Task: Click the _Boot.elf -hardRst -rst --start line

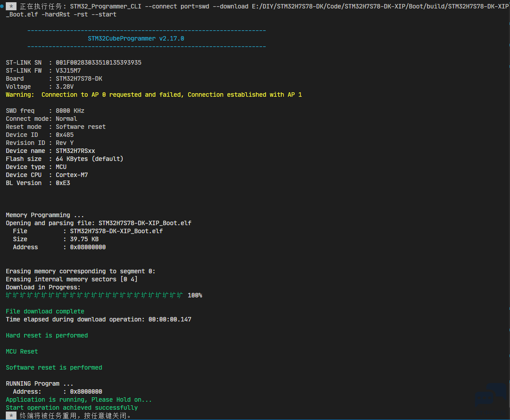Action: 61,15
